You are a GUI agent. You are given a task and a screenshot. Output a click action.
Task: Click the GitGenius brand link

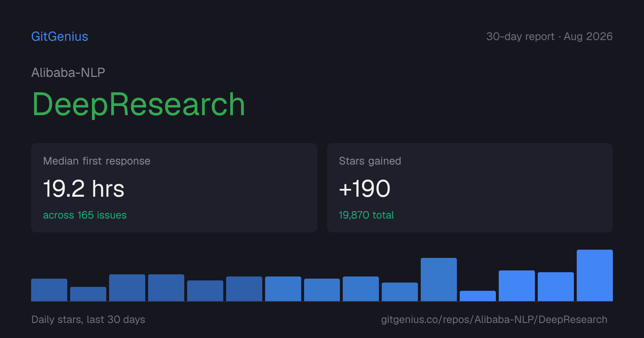pos(60,36)
